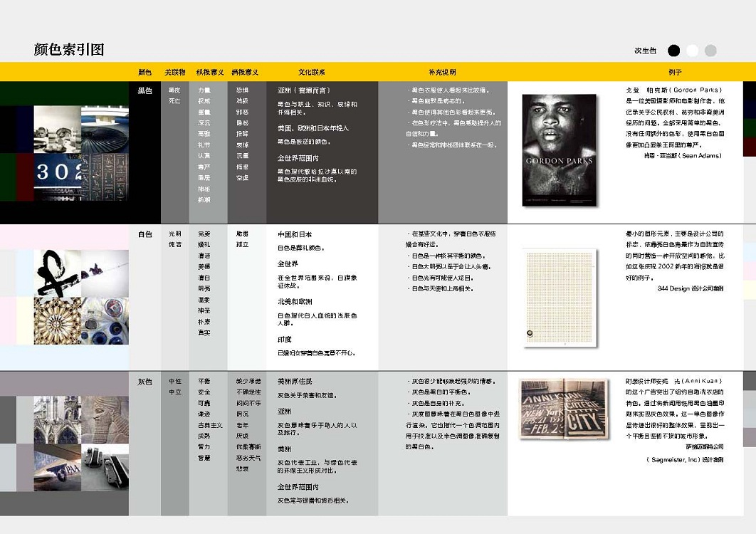
Task: Select the 文化联系 column header
Action: [x=312, y=73]
